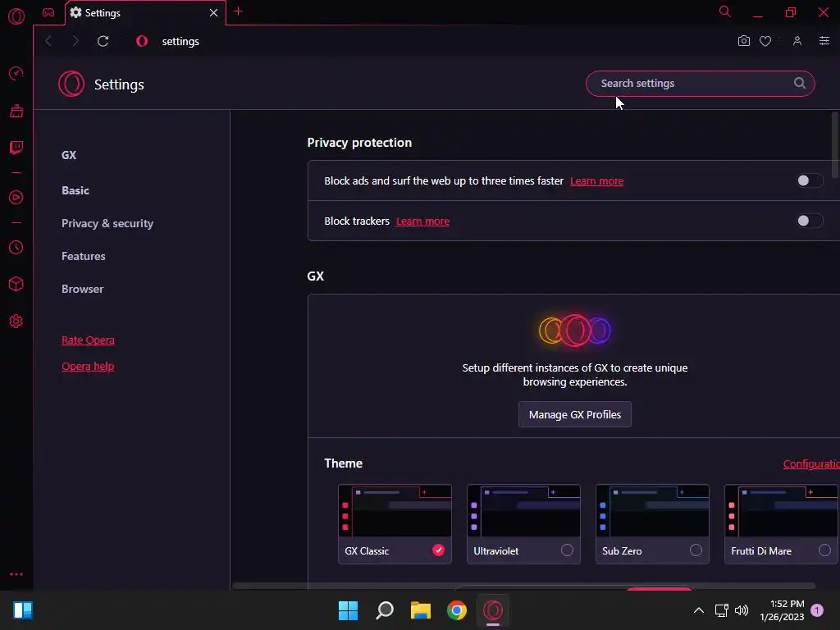Screen dimensions: 840x630
Task: Open the GX Control speedometer icon
Action: point(16,73)
